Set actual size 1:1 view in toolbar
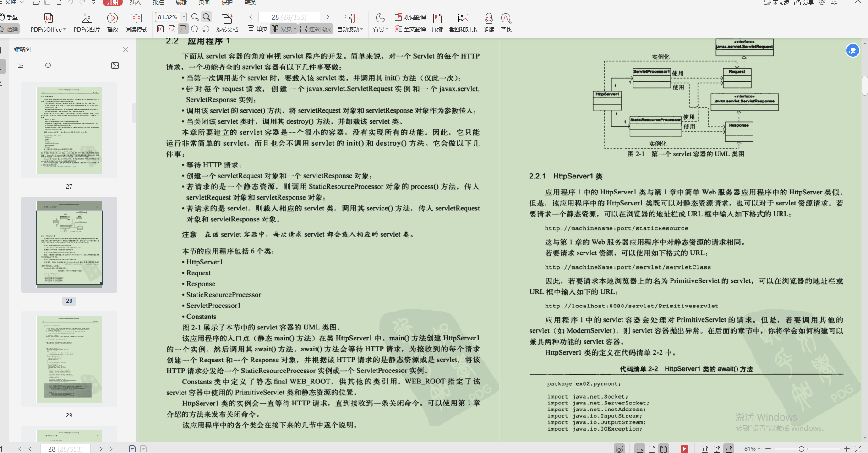Viewport: 868px width, 453px height. click(x=160, y=29)
